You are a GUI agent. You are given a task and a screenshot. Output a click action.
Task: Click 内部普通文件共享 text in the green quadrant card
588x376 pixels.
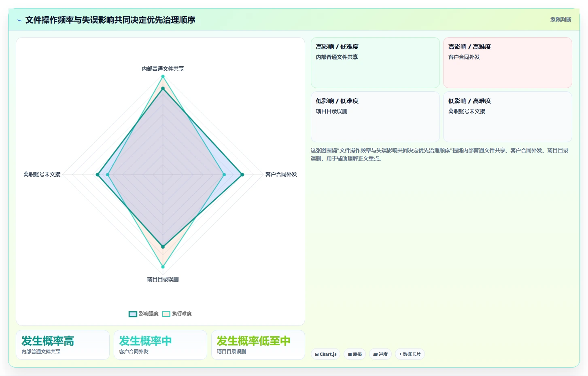(337, 57)
